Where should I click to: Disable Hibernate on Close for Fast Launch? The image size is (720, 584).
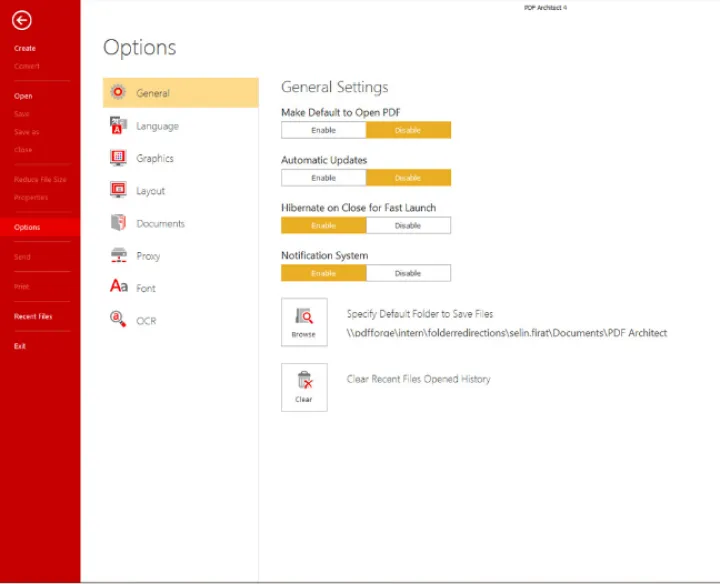(408, 225)
